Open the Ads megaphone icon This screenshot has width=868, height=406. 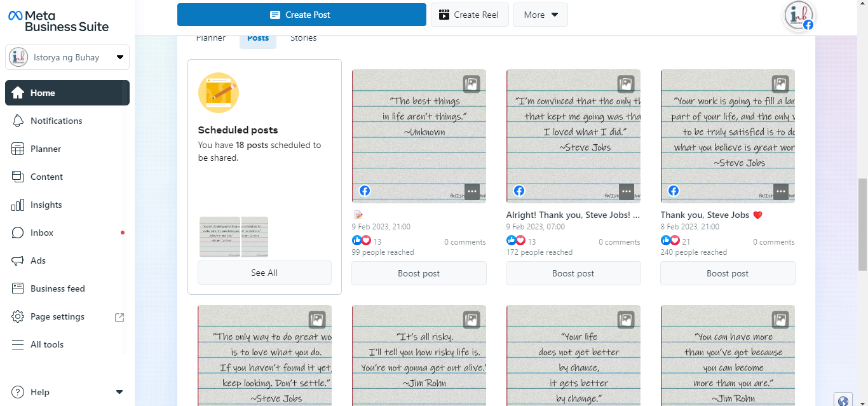point(18,261)
